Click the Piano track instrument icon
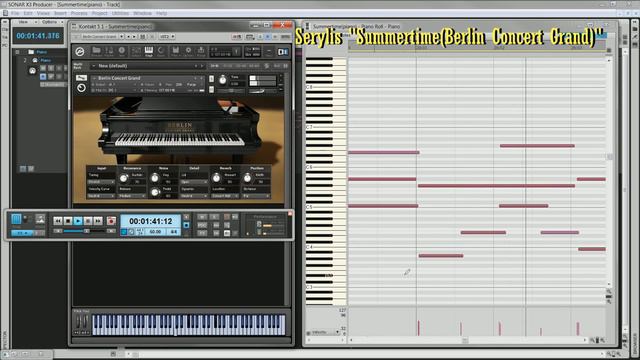640x360 pixels. pos(33,71)
